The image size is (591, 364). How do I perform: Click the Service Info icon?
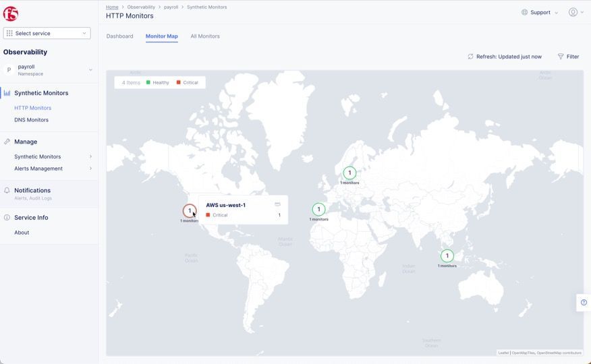point(7,218)
